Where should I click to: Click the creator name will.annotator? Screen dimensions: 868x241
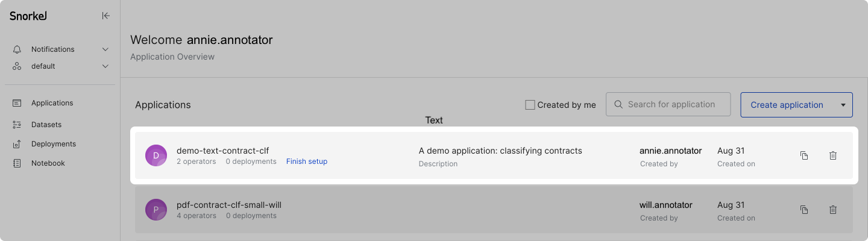666,205
